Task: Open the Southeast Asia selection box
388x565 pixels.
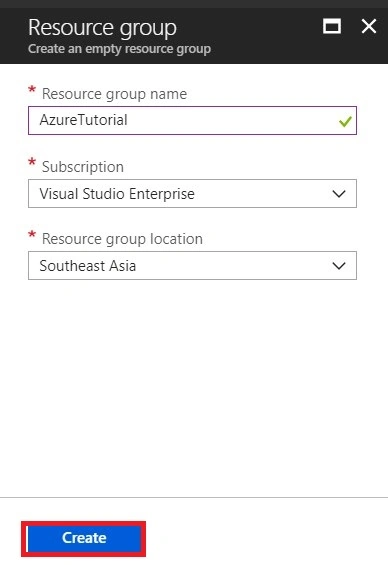Action: tap(192, 266)
